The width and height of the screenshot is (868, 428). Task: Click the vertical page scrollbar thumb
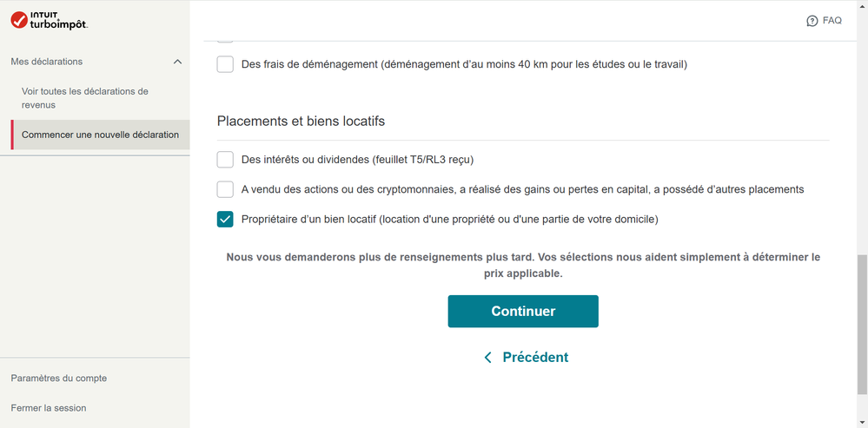[x=863, y=325]
